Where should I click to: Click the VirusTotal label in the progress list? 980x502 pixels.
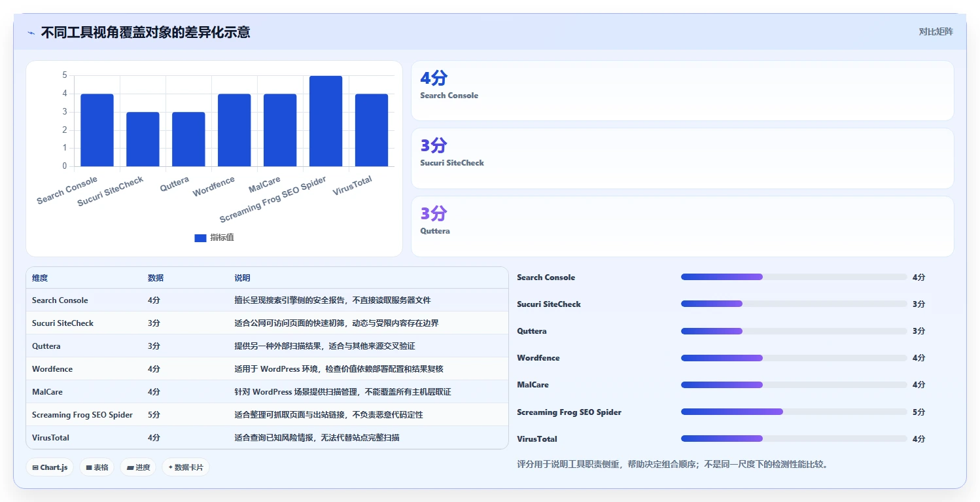tap(537, 439)
